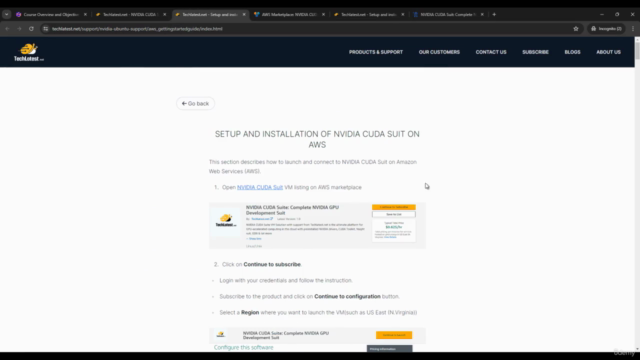640x360 pixels.
Task: Click the scrollbar down arrow
Action: coord(637,349)
